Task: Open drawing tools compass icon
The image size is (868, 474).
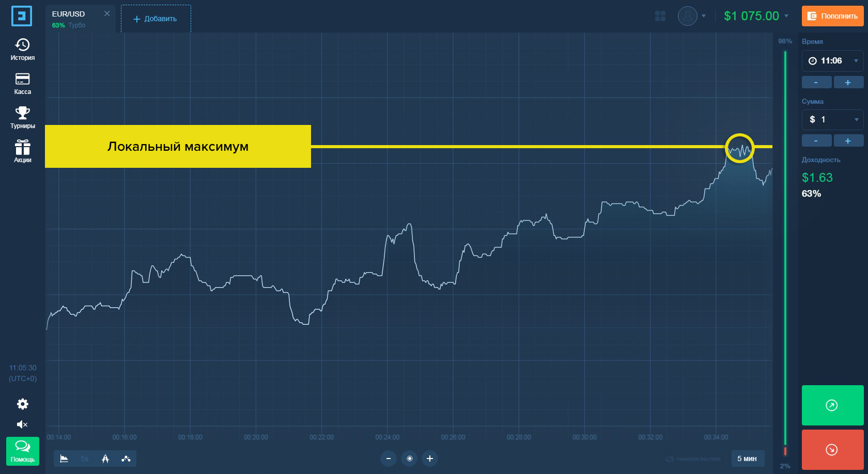Action: (105, 459)
